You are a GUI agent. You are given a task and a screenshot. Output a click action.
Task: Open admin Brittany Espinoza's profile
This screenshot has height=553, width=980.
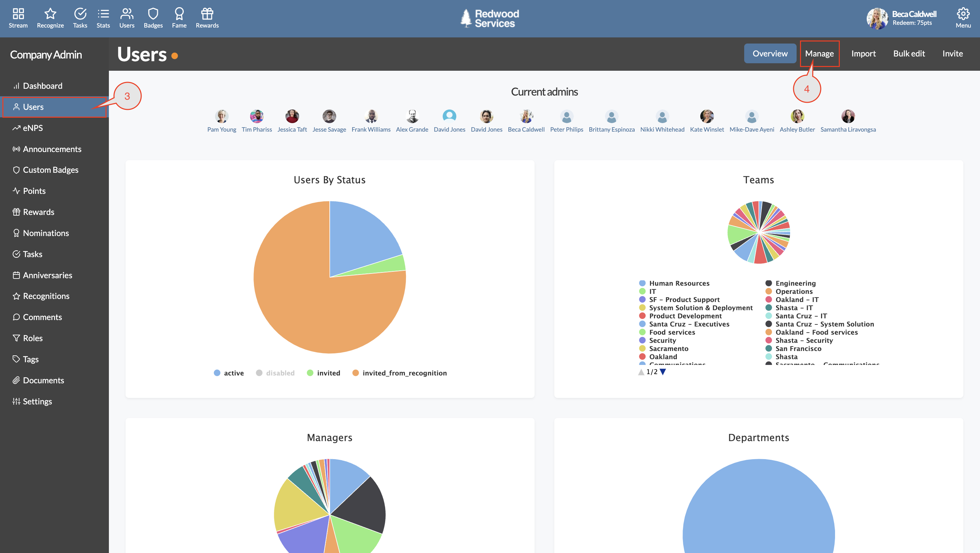pyautogui.click(x=611, y=121)
